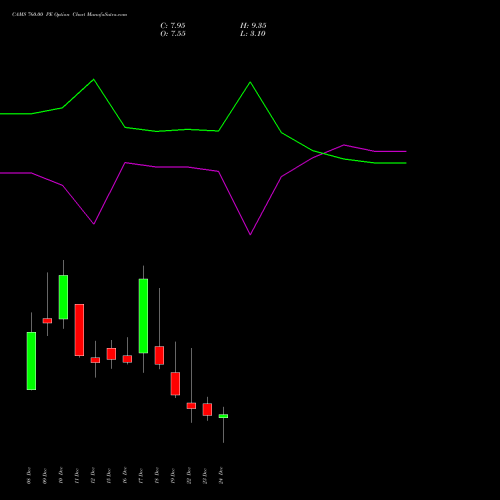Click the 10 Dec date label
The width and height of the screenshot is (500, 500).
click(x=61, y=475)
